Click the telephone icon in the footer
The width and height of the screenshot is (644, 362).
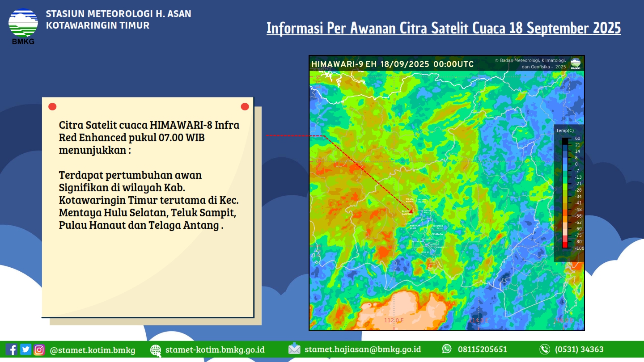[544, 349]
